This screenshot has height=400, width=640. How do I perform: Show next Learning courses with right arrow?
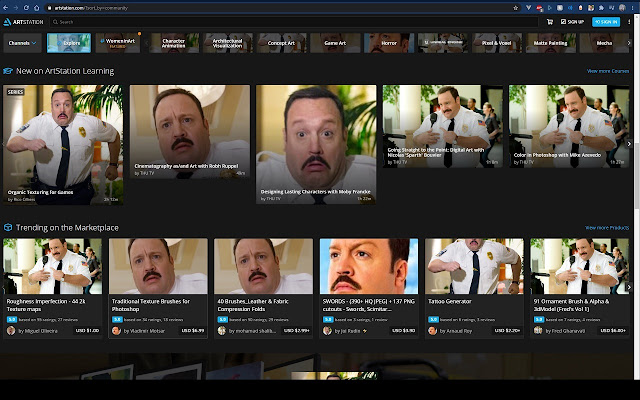[629, 144]
